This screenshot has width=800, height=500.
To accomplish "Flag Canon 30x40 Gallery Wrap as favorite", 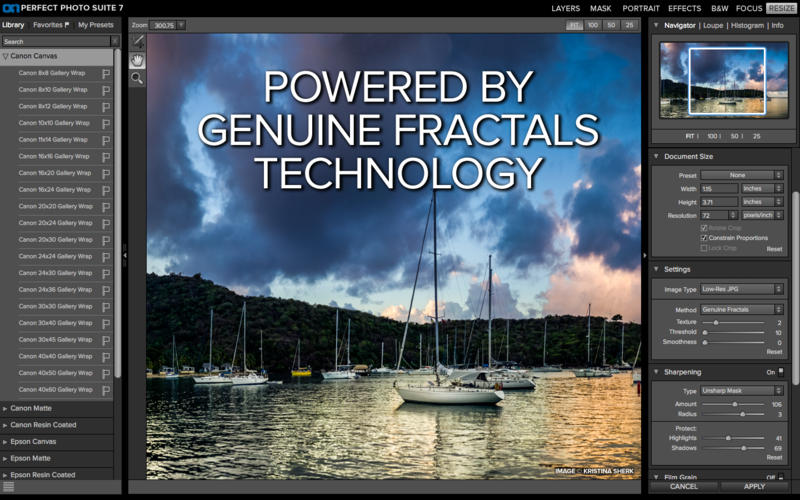I will (106, 323).
